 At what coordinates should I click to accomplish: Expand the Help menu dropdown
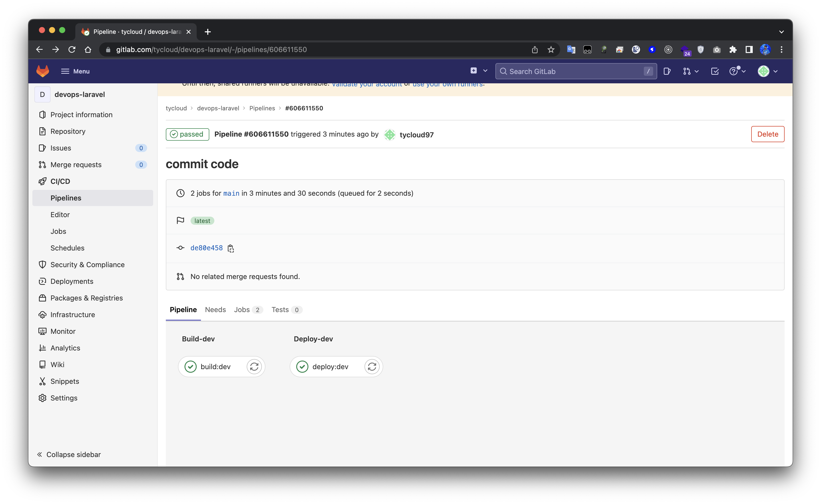(737, 71)
